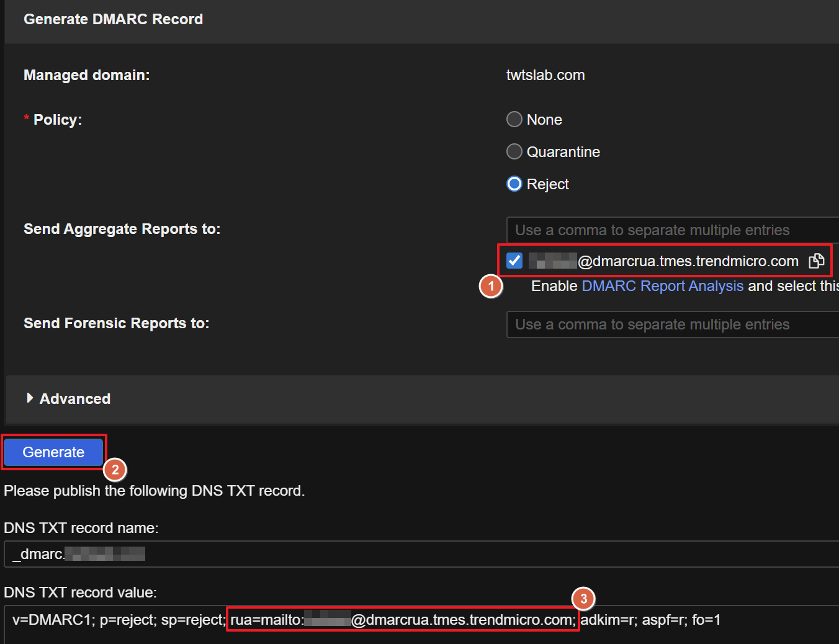Focus the Send Aggregate Reports input field
The image size is (839, 644).
[670, 230]
